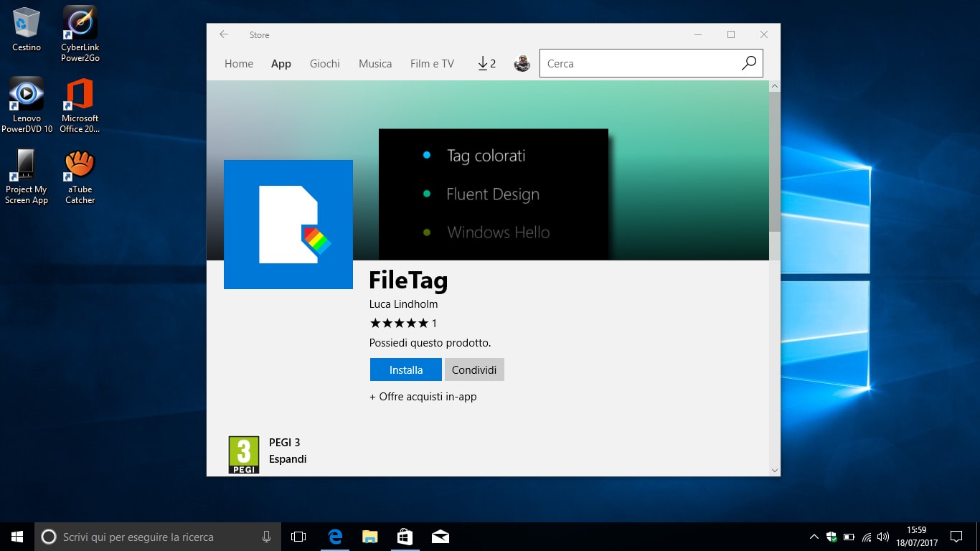Click the Condividi button
This screenshot has height=551, width=980.
(x=474, y=369)
